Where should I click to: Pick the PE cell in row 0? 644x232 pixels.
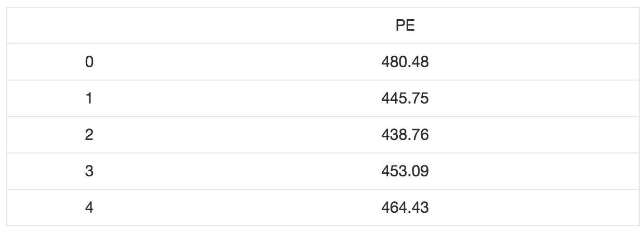(x=405, y=62)
